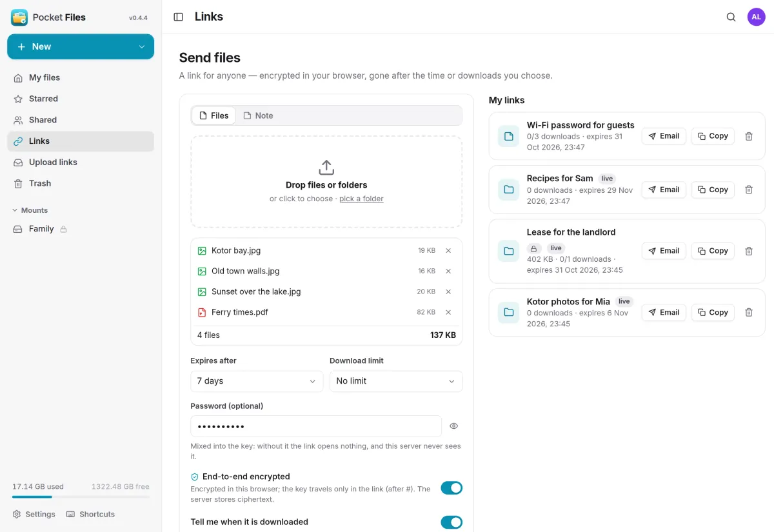Viewport: 774px width, 532px height.
Task: Open the Expires after 7 days dropdown
Action: point(257,381)
